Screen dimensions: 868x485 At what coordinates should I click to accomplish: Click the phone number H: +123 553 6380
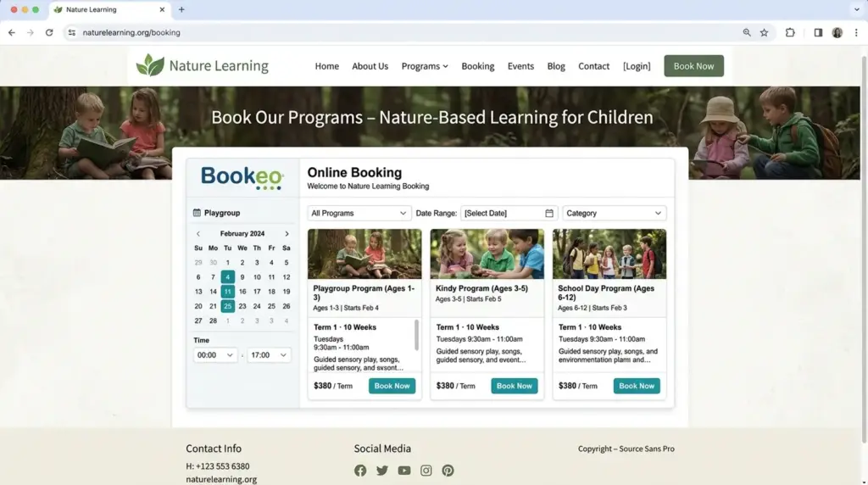click(x=218, y=466)
